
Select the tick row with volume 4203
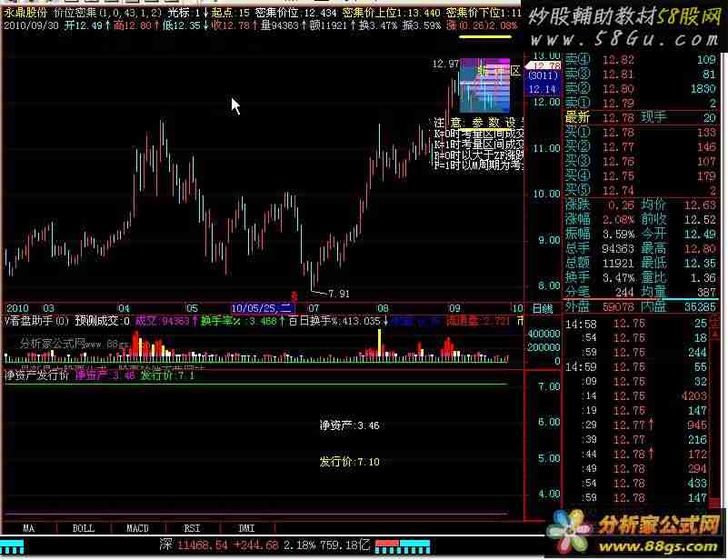(636, 395)
